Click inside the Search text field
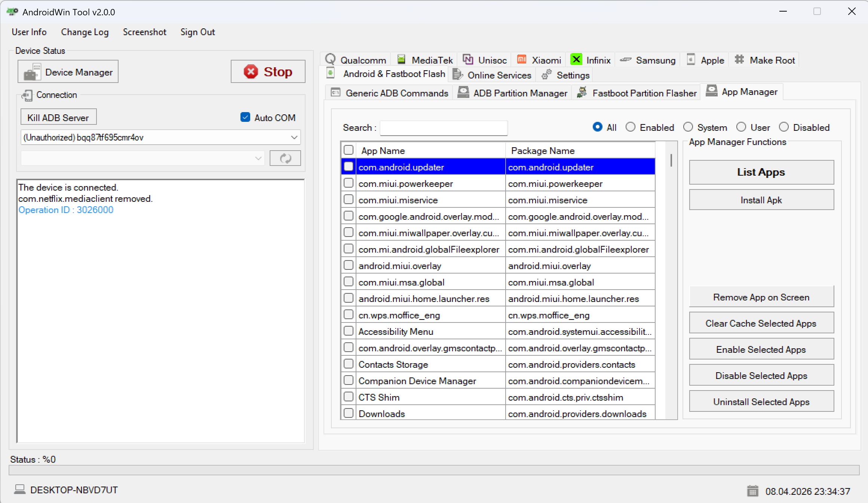868x503 pixels. pos(443,128)
